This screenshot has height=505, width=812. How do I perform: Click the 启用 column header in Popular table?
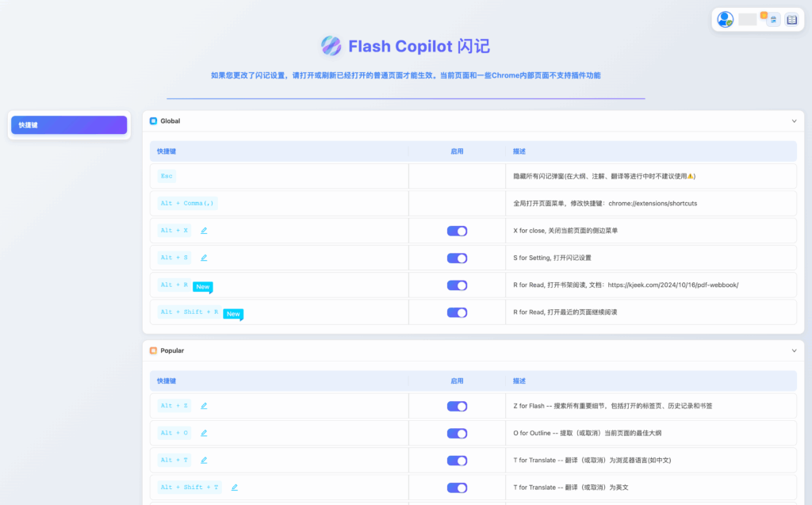click(457, 381)
